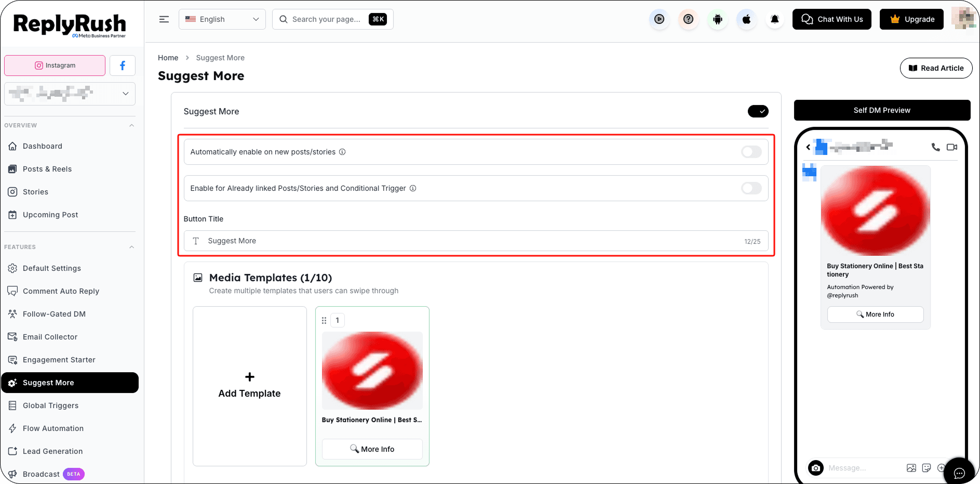980x484 pixels.
Task: Open the help question mark icon
Action: click(x=688, y=19)
